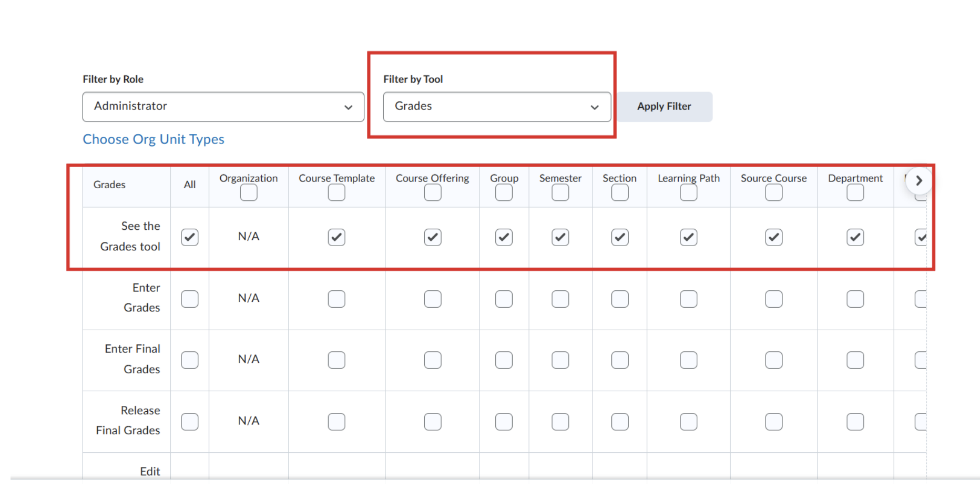Viewport: 980px width, 488px height.
Task: Enable Release Final Grades for Course Offering
Action: pos(433,422)
